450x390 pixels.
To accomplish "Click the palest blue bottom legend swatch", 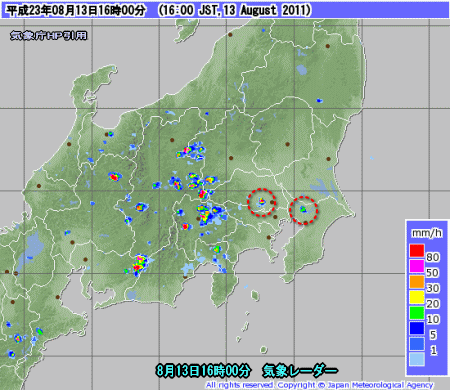I will pos(417,359).
